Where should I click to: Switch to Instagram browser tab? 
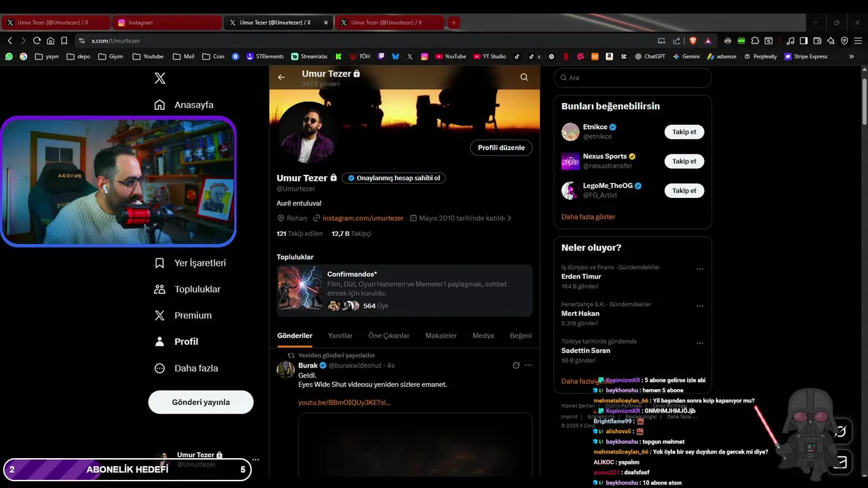click(x=167, y=22)
